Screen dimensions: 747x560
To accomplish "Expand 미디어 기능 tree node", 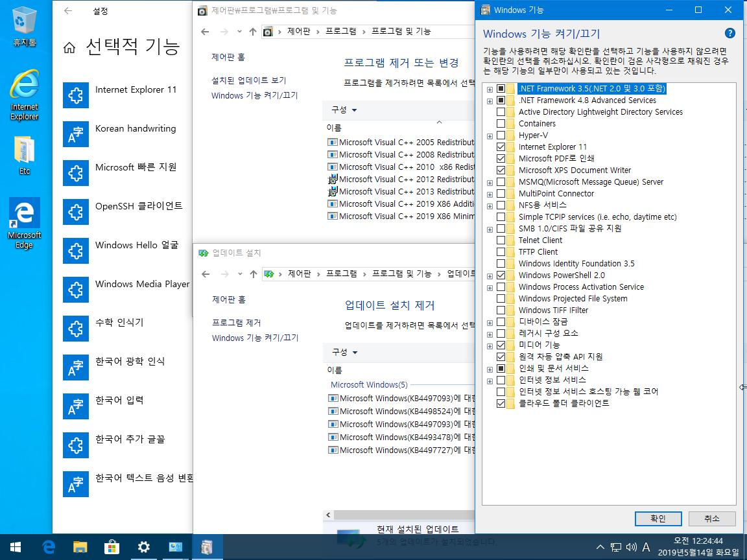I will [490, 345].
